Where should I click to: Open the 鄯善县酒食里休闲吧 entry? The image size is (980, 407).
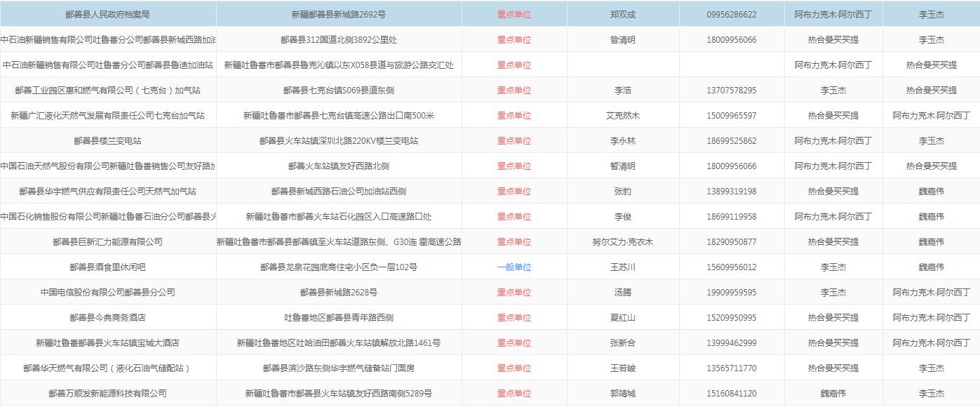click(107, 267)
